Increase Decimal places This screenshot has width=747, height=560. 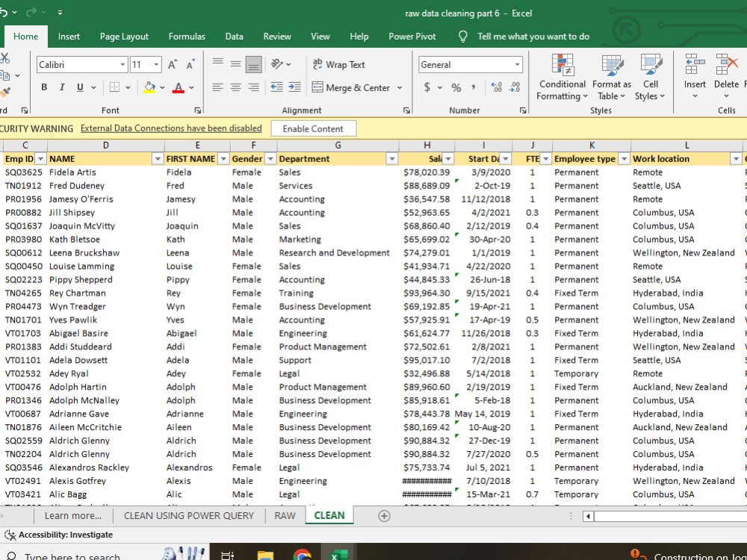pyautogui.click(x=497, y=87)
